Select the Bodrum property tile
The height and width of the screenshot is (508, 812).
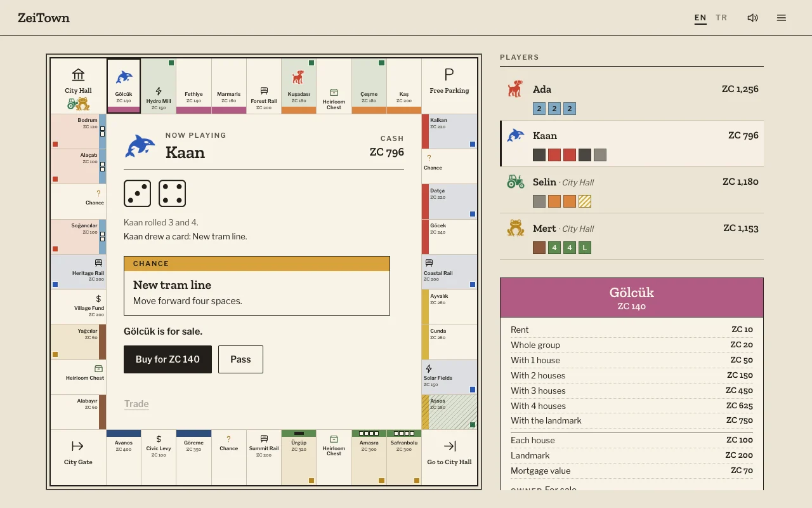78,131
